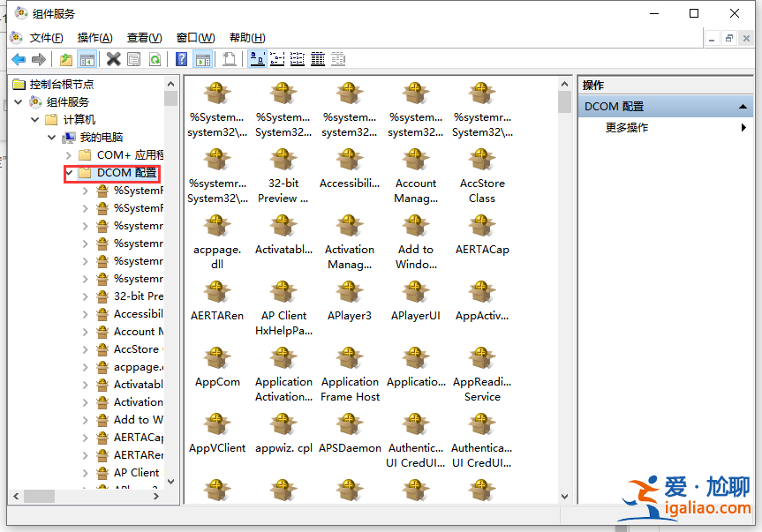This screenshot has width=762, height=532.
Task: Toggle the show/hide action pane button
Action: 203,59
